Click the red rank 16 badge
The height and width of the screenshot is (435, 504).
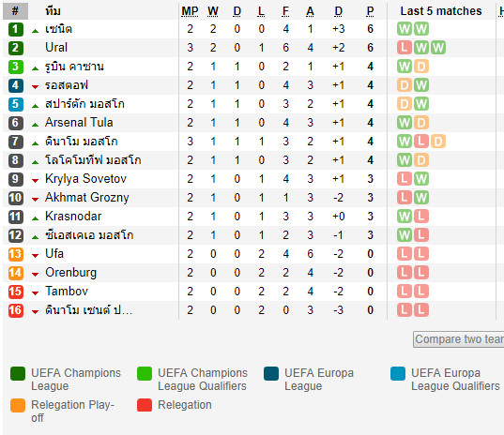click(15, 310)
